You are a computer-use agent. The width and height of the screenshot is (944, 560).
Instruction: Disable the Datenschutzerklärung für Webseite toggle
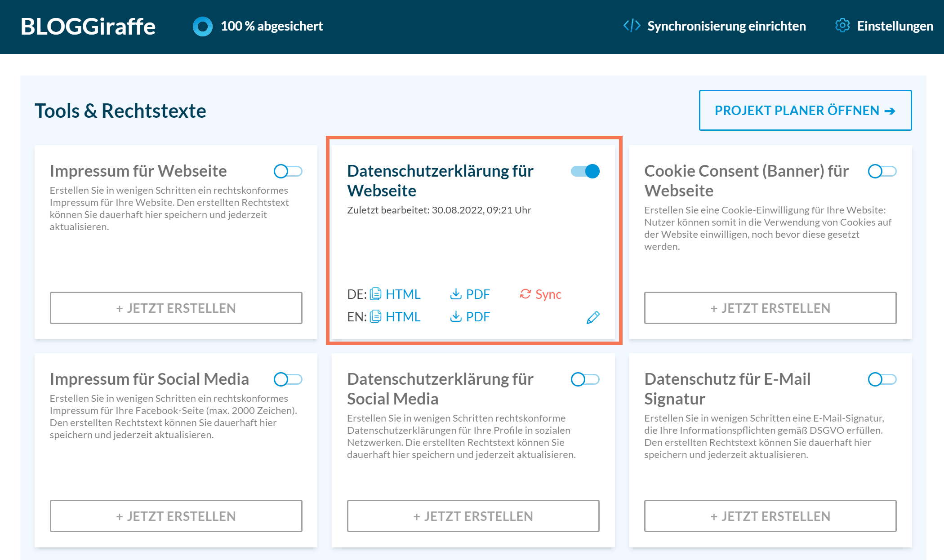point(585,171)
